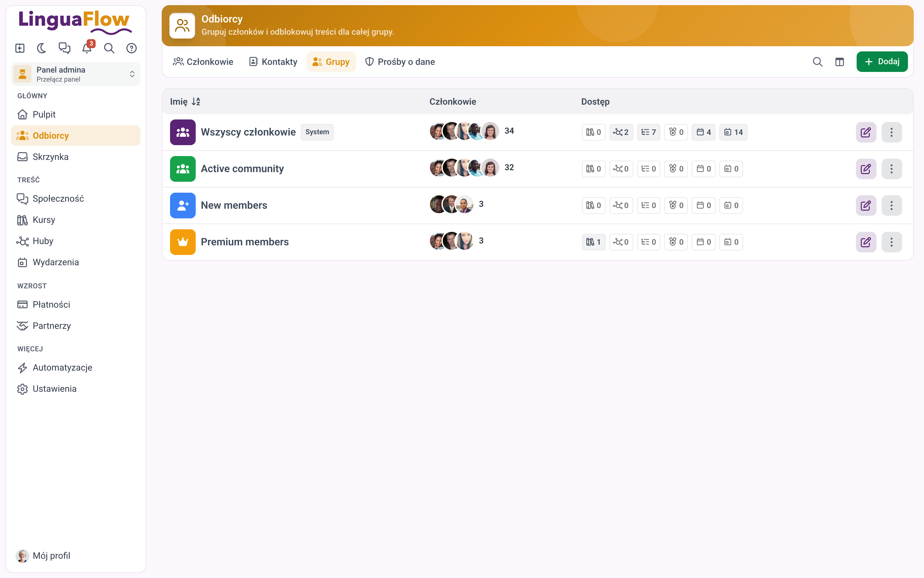
Task: Click Wszyscy członkowie calendar badge showing 4
Action: 703,132
